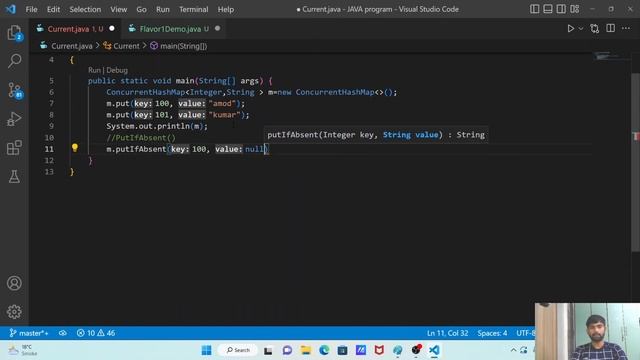This screenshot has height=360, width=640.
Task: Open the Accounts menu icon
Action: coord(14,283)
